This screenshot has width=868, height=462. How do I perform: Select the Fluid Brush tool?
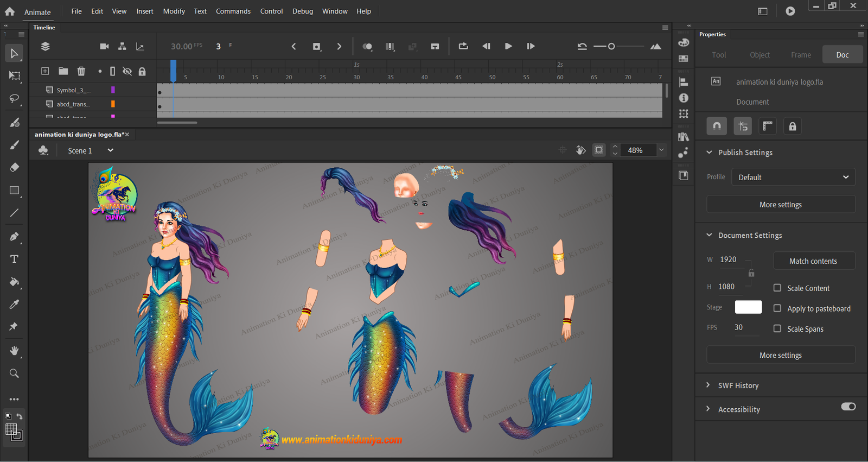point(14,123)
